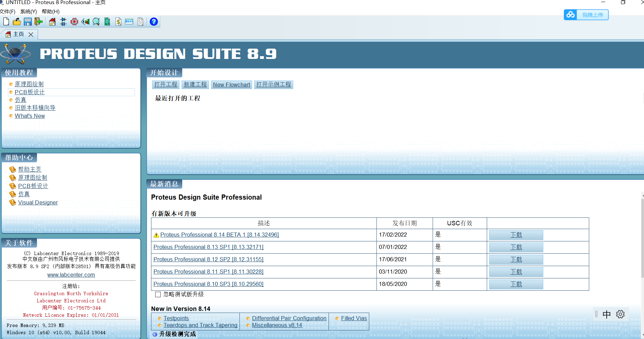The width and height of the screenshot is (644, 339).
Task: Click 新建工程 to create a project
Action: [195, 85]
